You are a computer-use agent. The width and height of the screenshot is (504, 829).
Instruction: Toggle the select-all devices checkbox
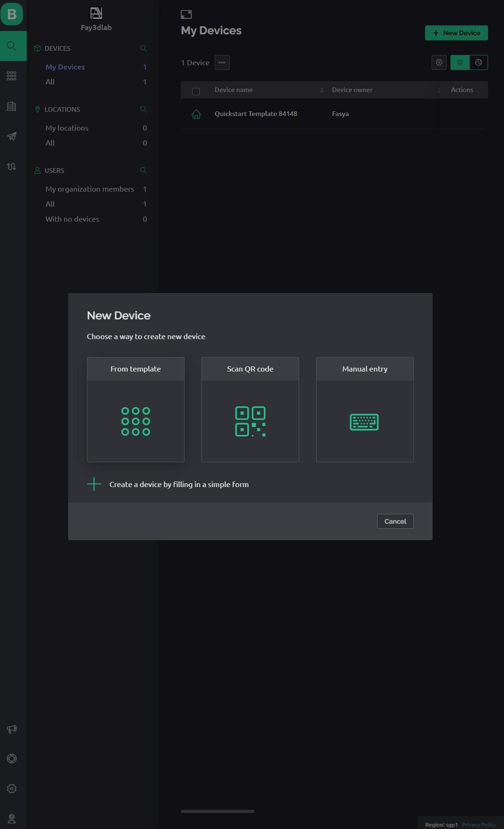[x=196, y=91]
